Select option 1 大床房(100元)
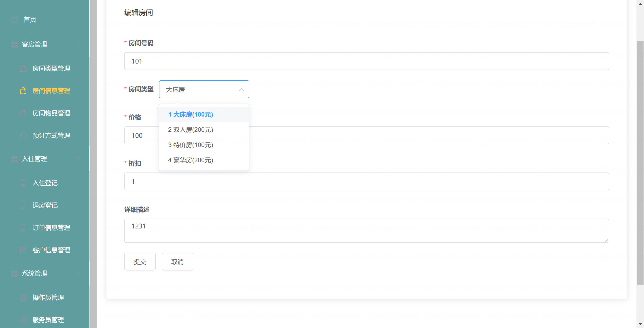644x328 pixels. pos(204,114)
